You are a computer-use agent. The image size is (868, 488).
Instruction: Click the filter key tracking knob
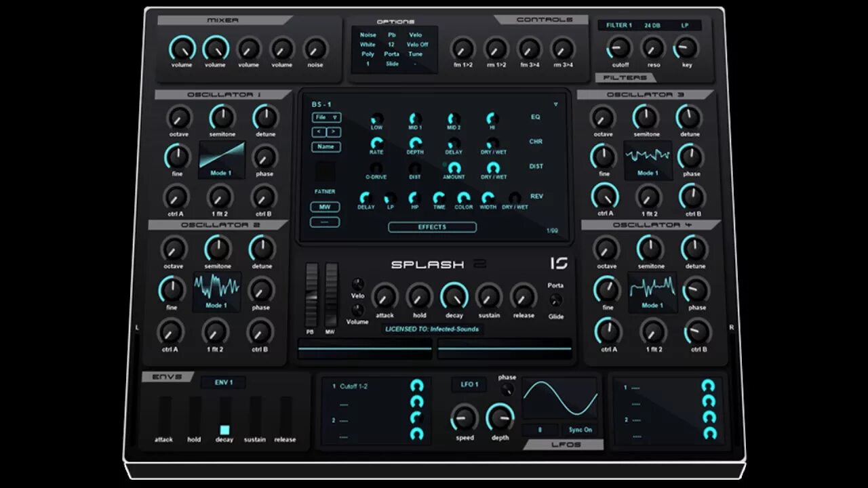point(686,48)
